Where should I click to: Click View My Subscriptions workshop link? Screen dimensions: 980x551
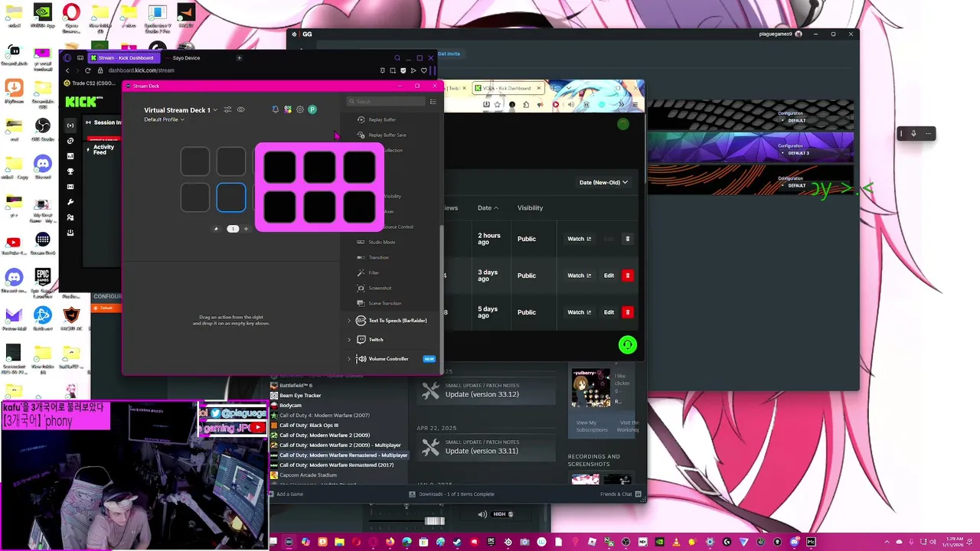click(591, 426)
